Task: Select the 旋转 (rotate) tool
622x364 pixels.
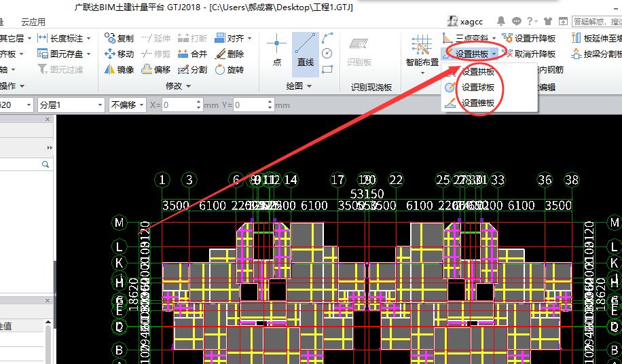Action: [x=230, y=70]
